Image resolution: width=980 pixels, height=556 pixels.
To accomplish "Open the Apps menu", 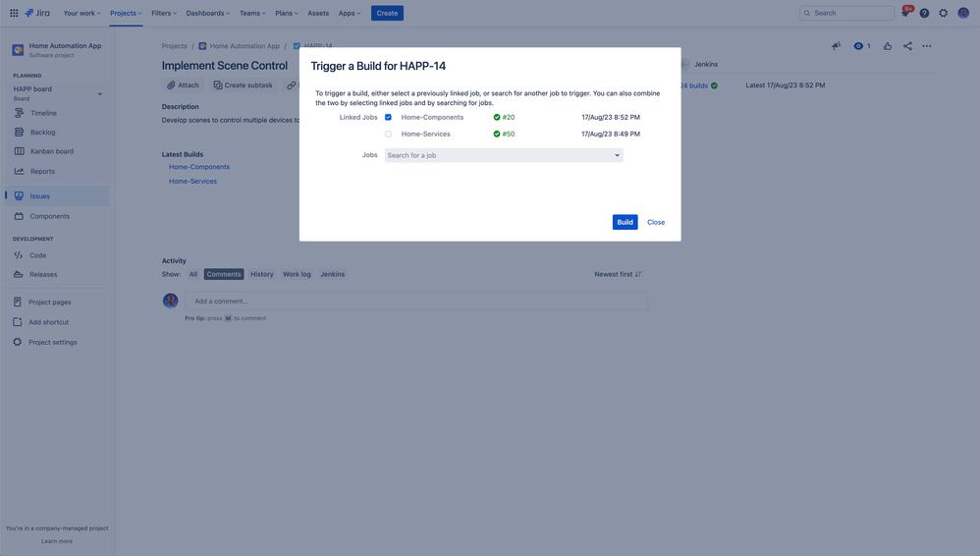I will (350, 13).
